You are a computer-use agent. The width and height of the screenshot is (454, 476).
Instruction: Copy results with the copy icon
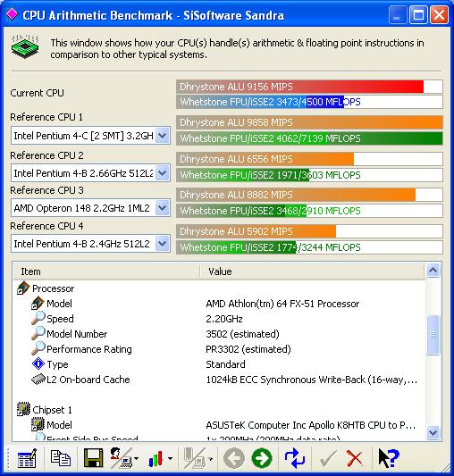pos(61,458)
